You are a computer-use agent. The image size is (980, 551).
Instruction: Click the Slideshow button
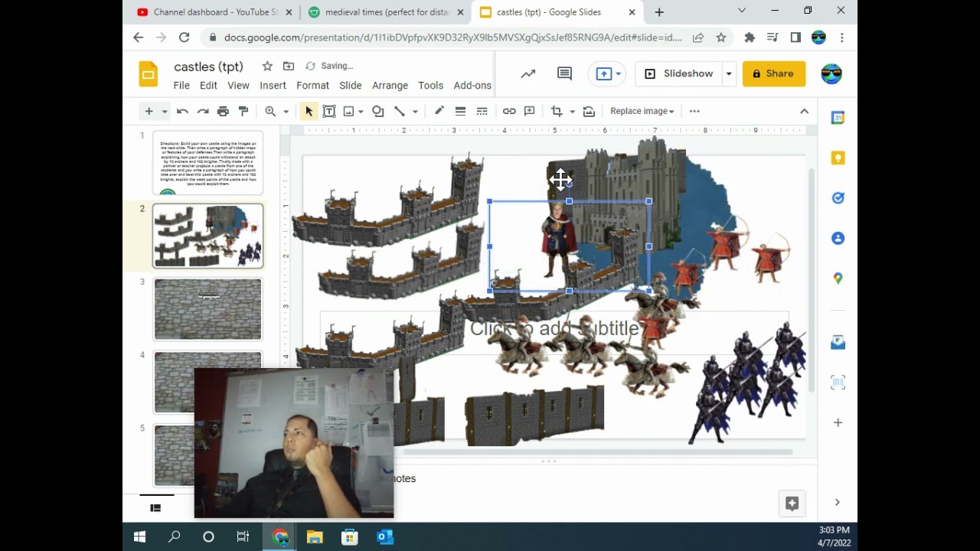(x=678, y=73)
